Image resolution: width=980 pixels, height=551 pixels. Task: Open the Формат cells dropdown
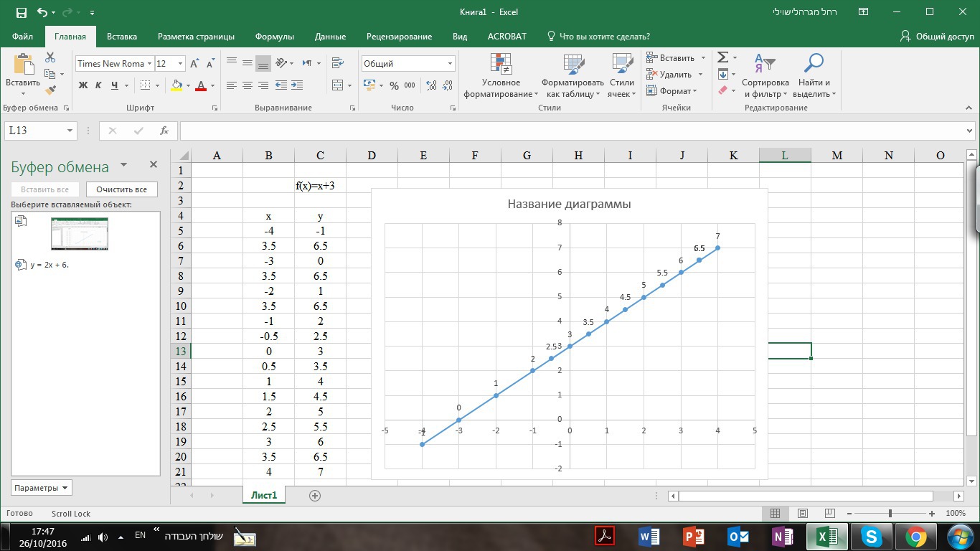pos(672,91)
